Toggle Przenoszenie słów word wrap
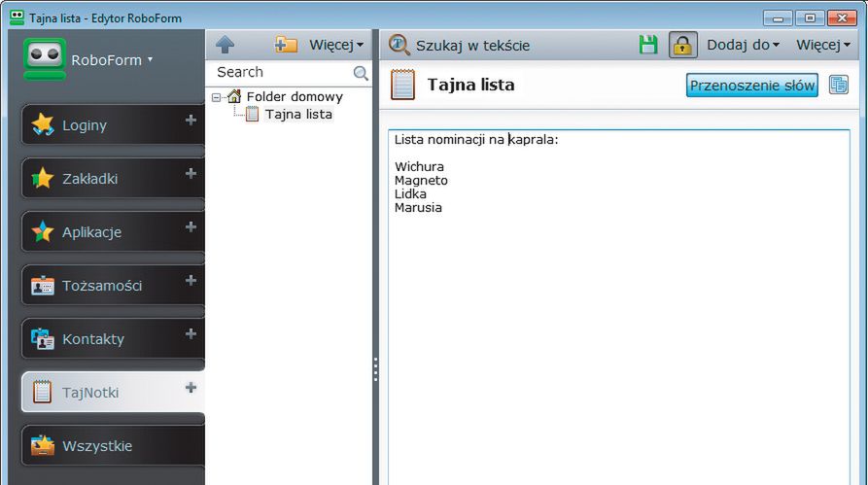Screen dimensions: 868x485 pyautogui.click(x=751, y=86)
